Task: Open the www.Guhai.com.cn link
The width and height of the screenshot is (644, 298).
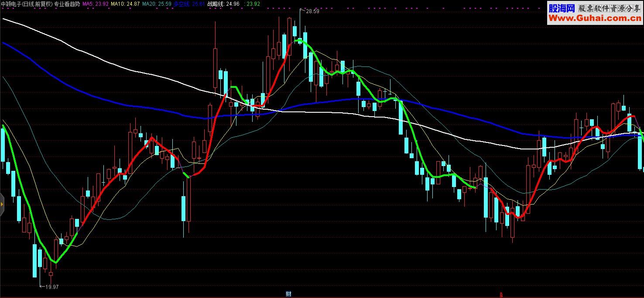Action: (595, 18)
